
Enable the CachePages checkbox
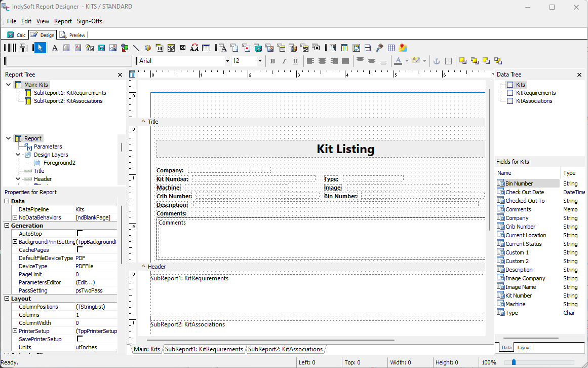click(x=80, y=249)
